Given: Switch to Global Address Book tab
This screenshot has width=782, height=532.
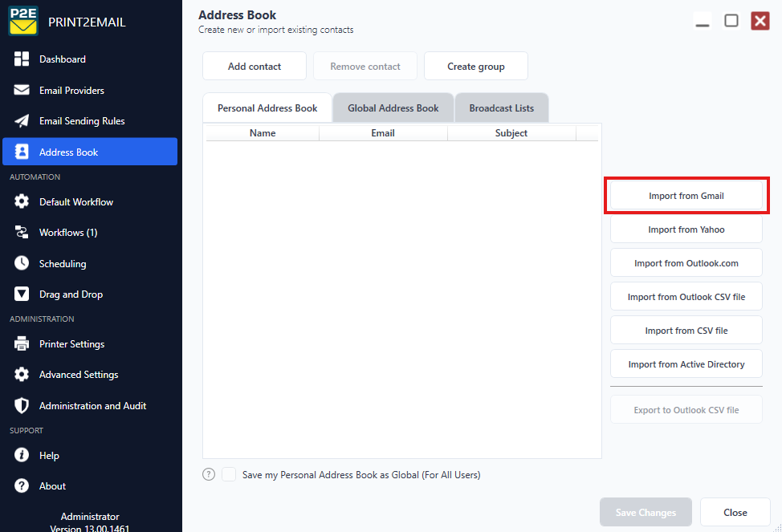Looking at the screenshot, I should [393, 108].
